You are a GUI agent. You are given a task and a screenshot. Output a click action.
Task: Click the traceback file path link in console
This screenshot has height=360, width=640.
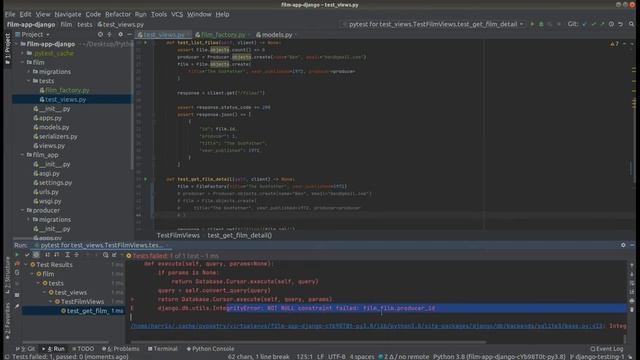click(367, 326)
